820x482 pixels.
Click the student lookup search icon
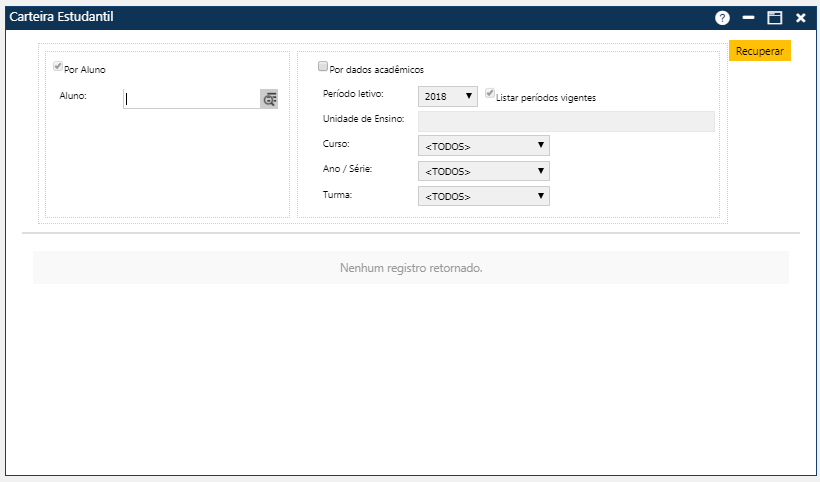pos(269,99)
